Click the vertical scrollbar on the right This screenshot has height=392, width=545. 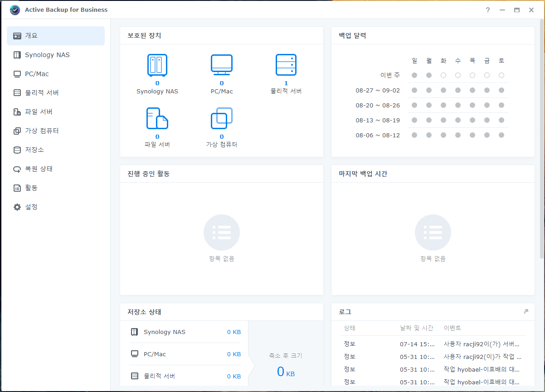point(542,138)
